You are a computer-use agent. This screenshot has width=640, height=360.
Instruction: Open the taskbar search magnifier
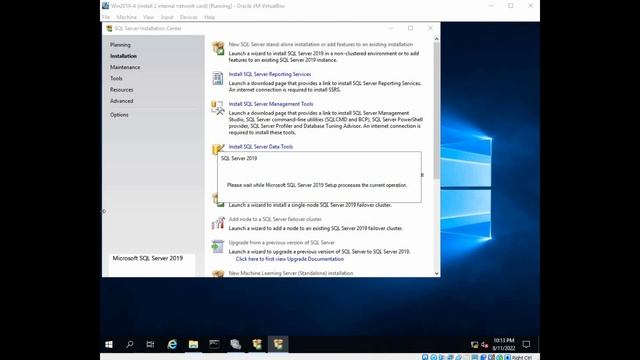pos(130,344)
